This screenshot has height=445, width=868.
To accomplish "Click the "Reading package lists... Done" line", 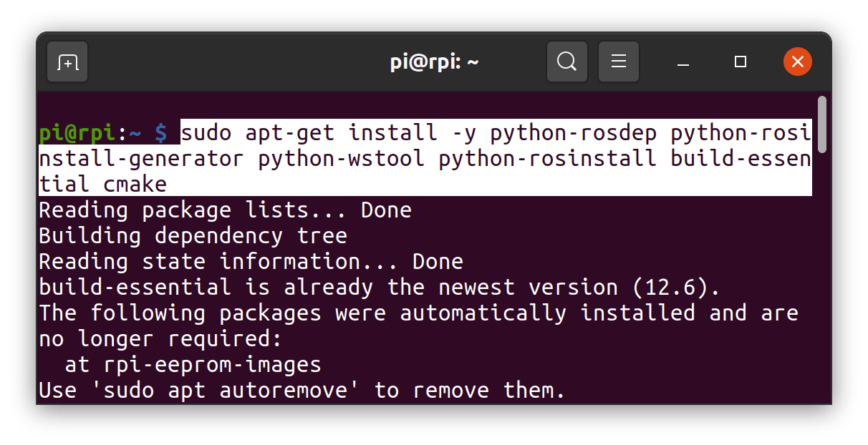I will (x=225, y=210).
